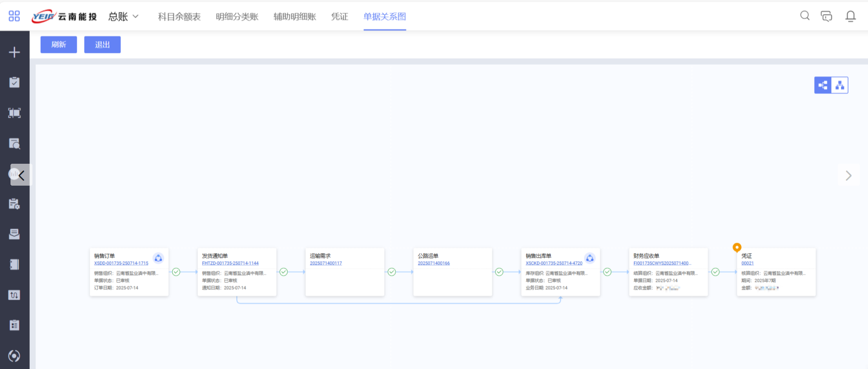Click the search magnifier icon
This screenshot has height=369, width=868.
[x=805, y=16]
